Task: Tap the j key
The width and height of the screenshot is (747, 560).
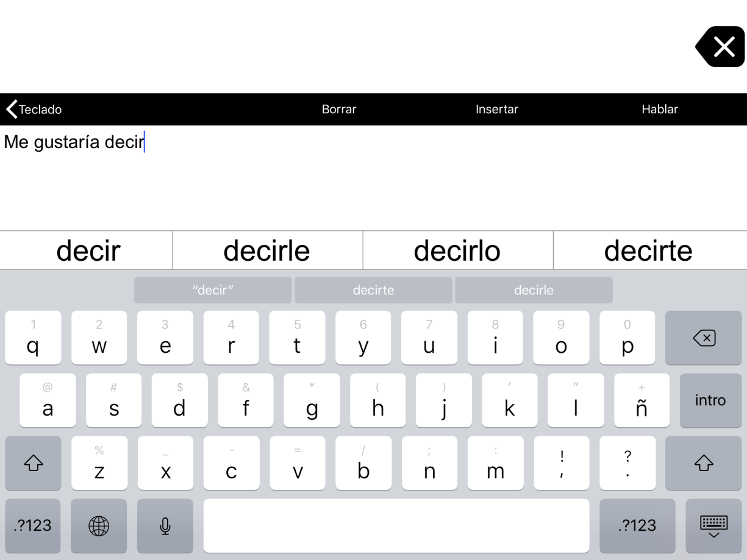Action: (x=443, y=400)
